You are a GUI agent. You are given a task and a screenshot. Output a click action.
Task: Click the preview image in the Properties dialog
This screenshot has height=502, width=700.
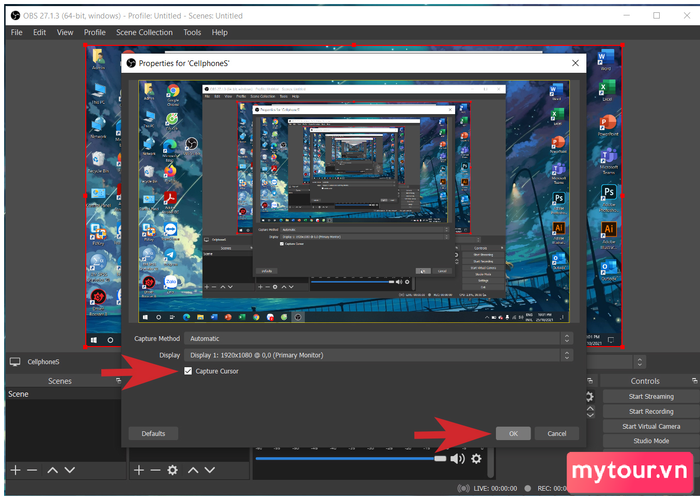point(354,201)
